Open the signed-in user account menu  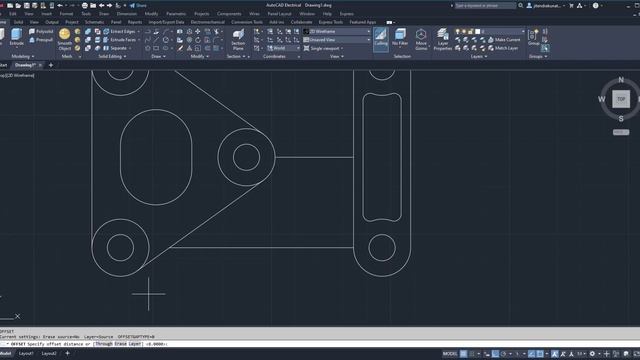point(547,5)
